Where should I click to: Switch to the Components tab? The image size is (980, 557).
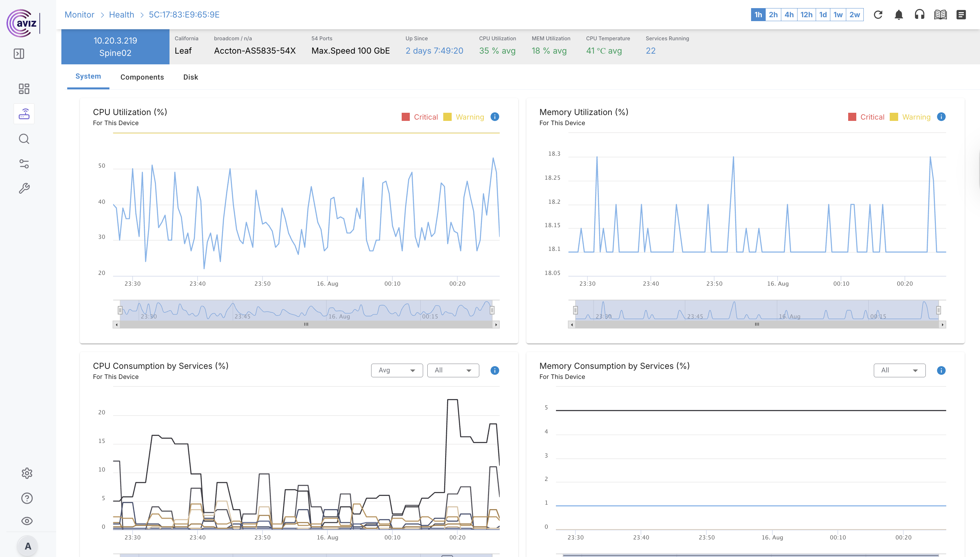click(x=142, y=77)
